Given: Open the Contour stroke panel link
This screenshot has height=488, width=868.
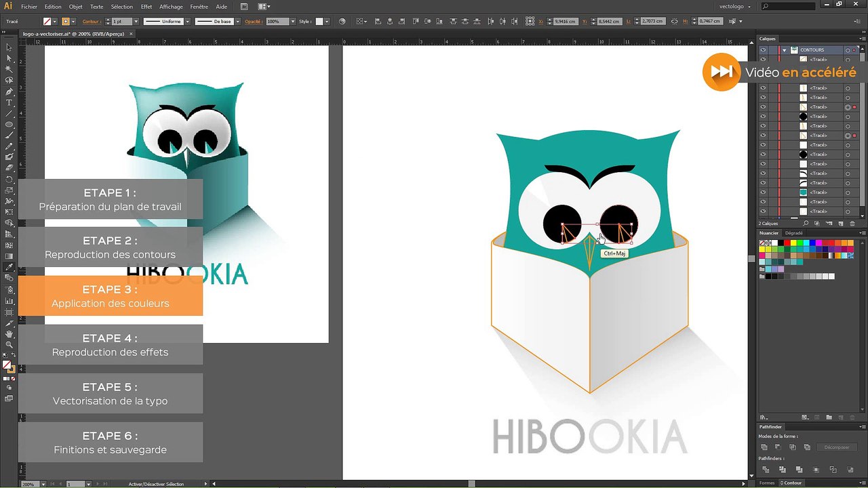Looking at the screenshot, I should [92, 22].
